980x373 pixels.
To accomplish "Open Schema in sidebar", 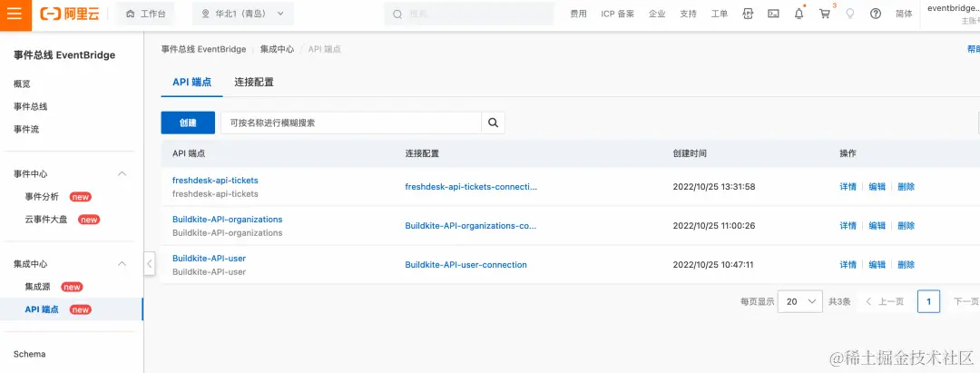I will click(29, 354).
